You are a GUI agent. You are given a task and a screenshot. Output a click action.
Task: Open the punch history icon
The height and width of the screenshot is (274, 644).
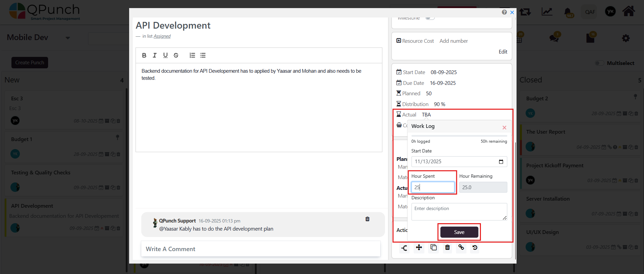click(475, 248)
